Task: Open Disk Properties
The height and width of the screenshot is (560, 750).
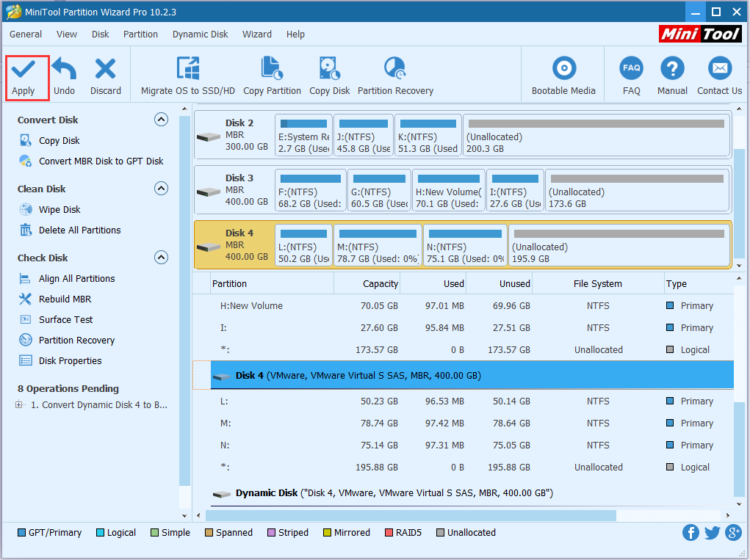Action: (70, 360)
